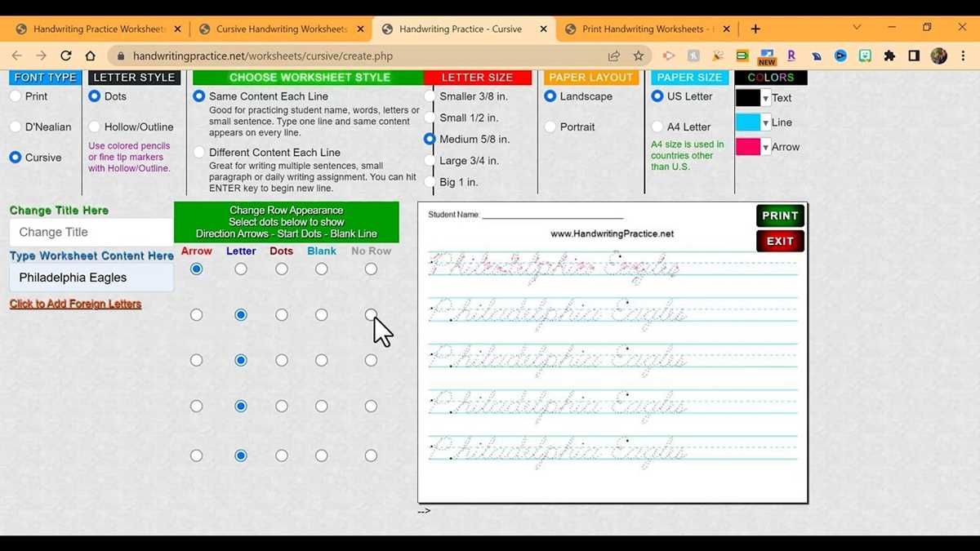Click the extension icon labeled NEW
This screenshot has width=980, height=551.
[767, 57]
